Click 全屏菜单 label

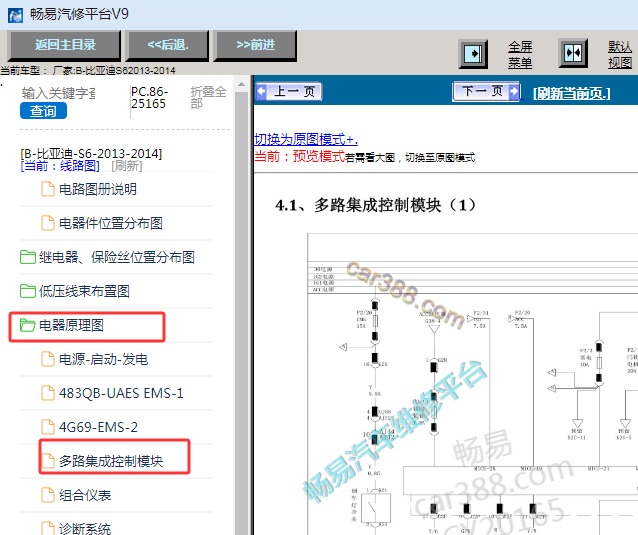[x=520, y=55]
